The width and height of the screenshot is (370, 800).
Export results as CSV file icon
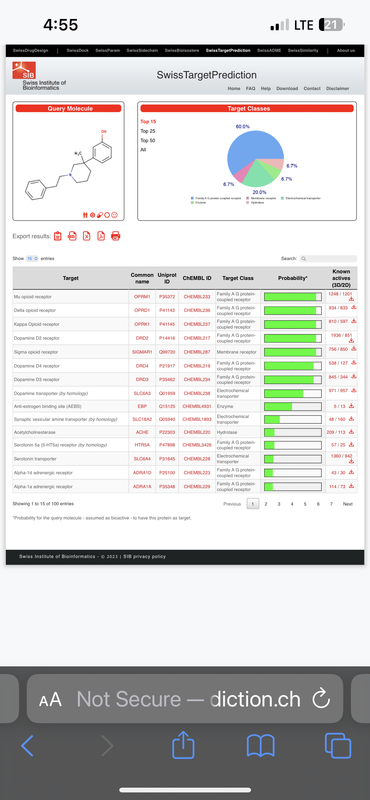(x=72, y=236)
